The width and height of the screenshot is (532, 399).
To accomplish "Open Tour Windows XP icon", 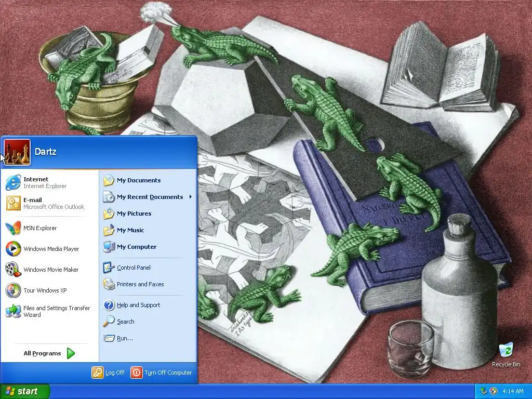I will pyautogui.click(x=13, y=290).
